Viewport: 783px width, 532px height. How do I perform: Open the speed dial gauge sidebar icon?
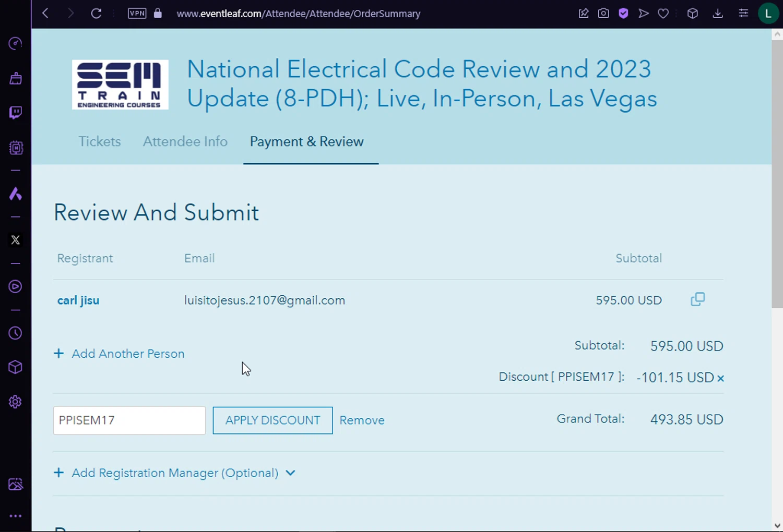click(x=15, y=43)
